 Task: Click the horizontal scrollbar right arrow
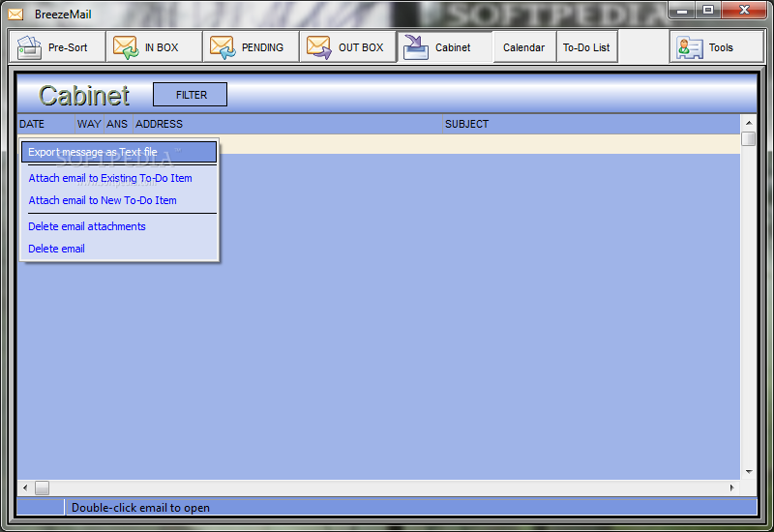(732, 488)
